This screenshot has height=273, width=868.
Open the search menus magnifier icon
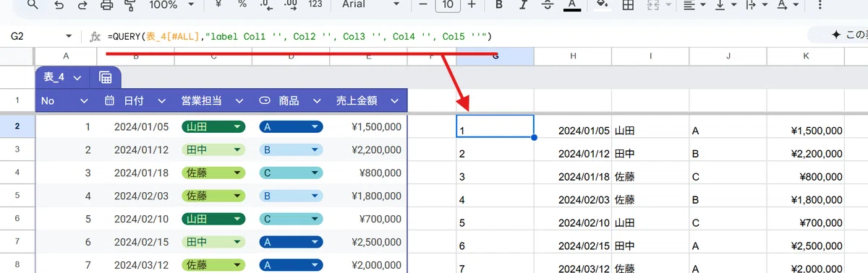[x=33, y=4]
